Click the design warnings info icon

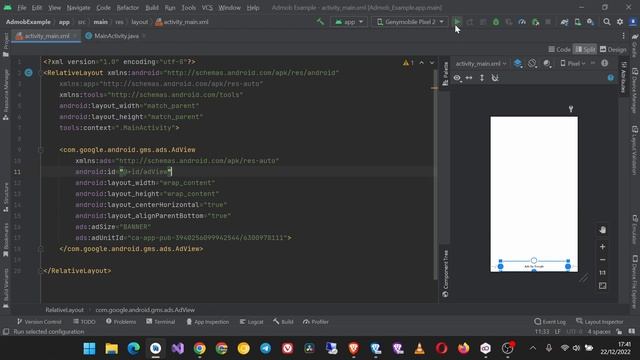coord(604,63)
